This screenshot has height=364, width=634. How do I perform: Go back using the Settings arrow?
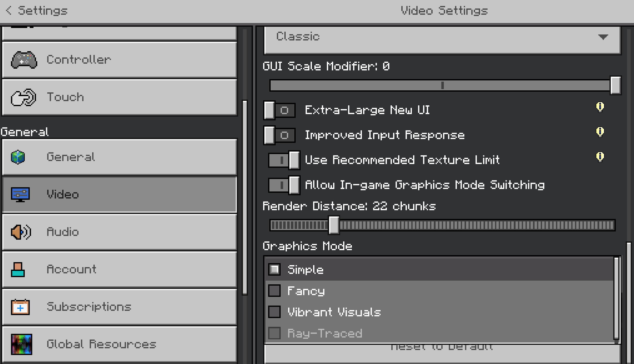(x=9, y=10)
